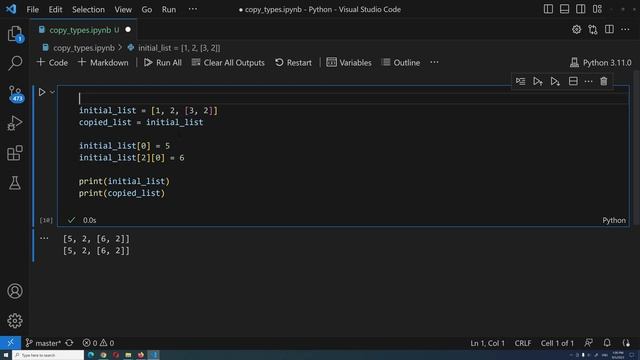
Task: Show more notebook toolbar actions ellipsis
Action: (434, 62)
